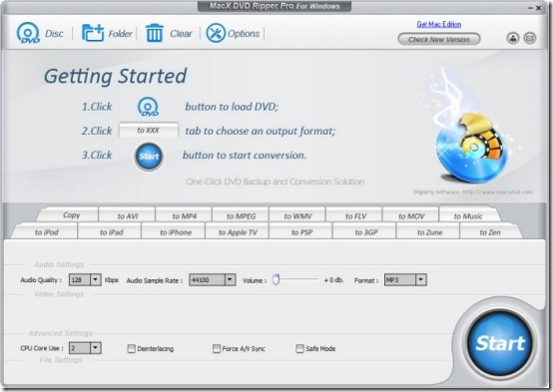Click the MacX DVD disc logo graphic
This screenshot has height=392, width=553.
(x=472, y=148)
